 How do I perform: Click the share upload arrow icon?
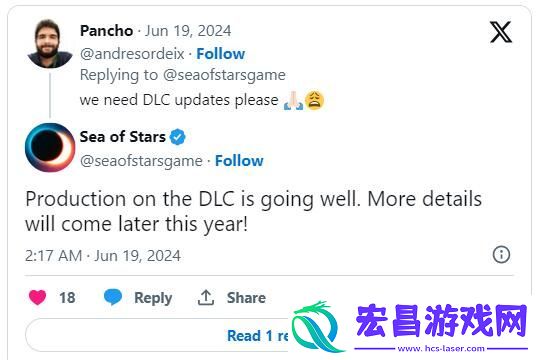point(206,298)
